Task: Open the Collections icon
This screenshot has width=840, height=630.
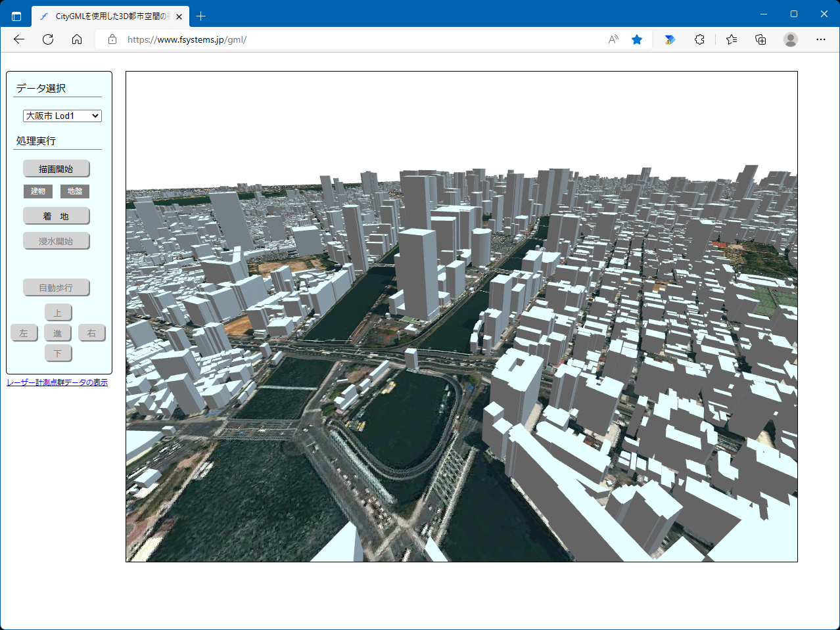Action: click(x=760, y=39)
